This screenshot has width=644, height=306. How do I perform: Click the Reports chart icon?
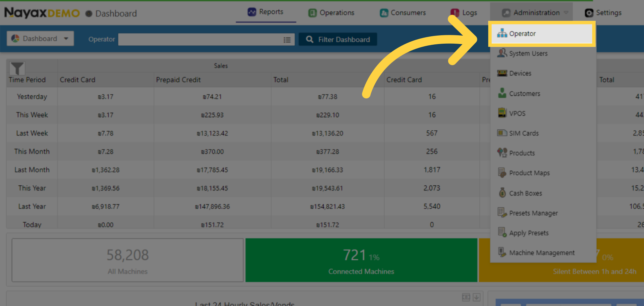(252, 12)
